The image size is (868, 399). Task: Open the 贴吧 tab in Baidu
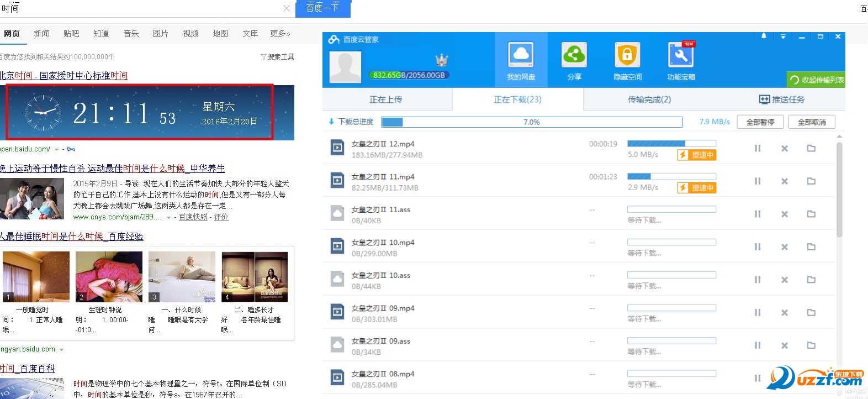tap(71, 34)
